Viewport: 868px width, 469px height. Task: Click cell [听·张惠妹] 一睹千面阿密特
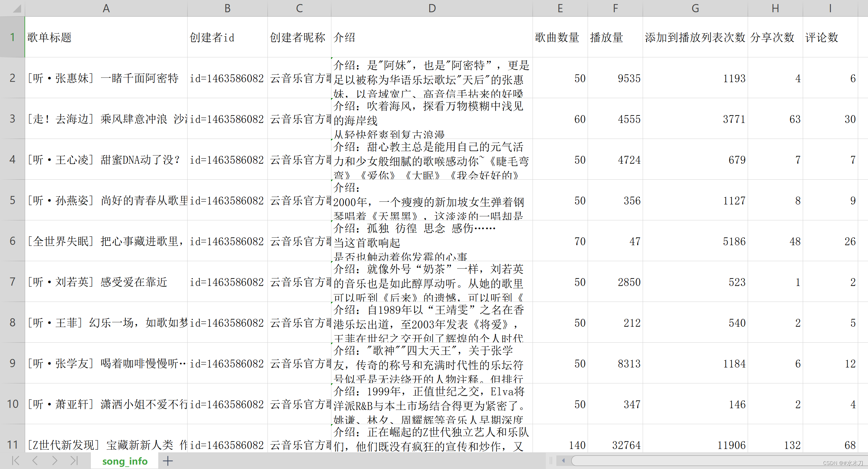[x=106, y=78]
